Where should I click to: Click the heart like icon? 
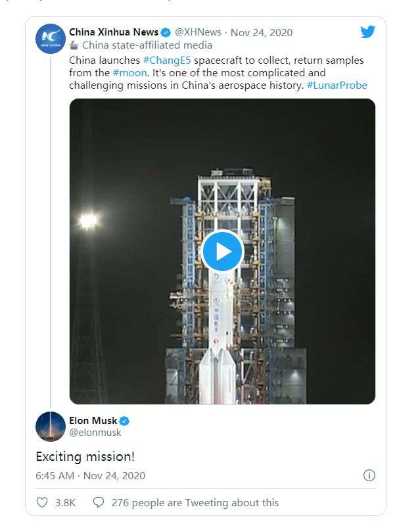click(x=42, y=502)
